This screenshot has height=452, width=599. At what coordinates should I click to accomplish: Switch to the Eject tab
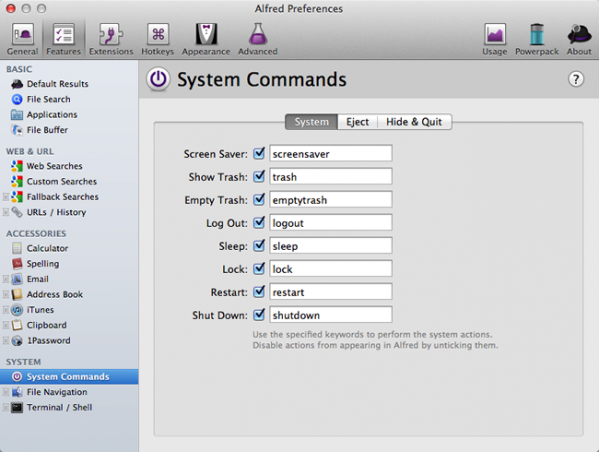358,122
